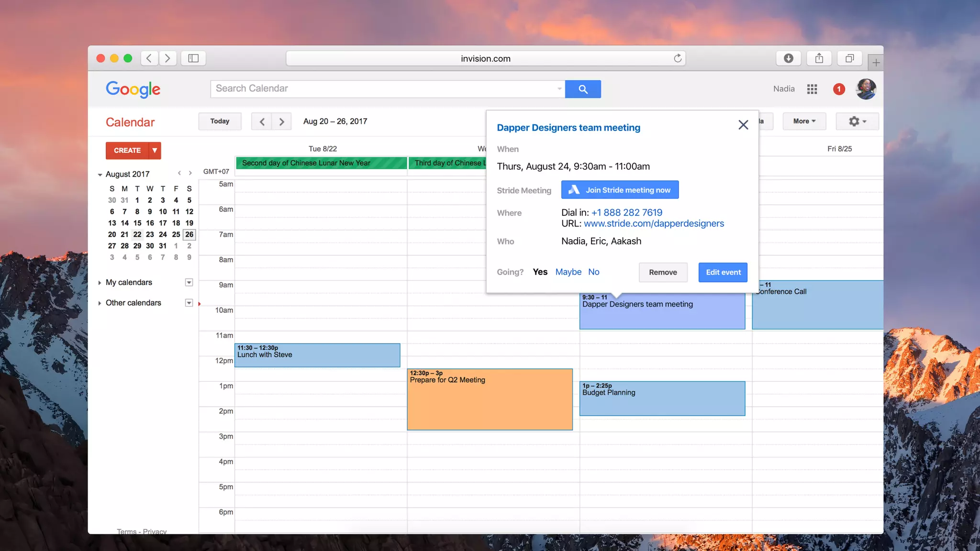Screen dimensions: 980x551
Task: Select August 1 in mini calendar
Action: pos(137,200)
